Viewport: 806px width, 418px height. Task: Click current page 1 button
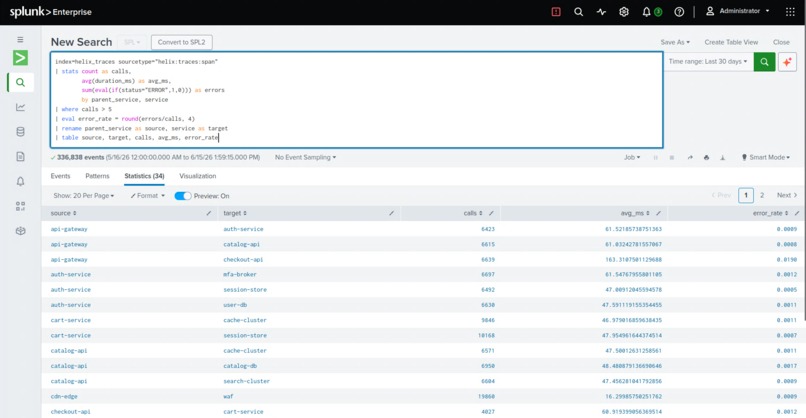coord(746,195)
